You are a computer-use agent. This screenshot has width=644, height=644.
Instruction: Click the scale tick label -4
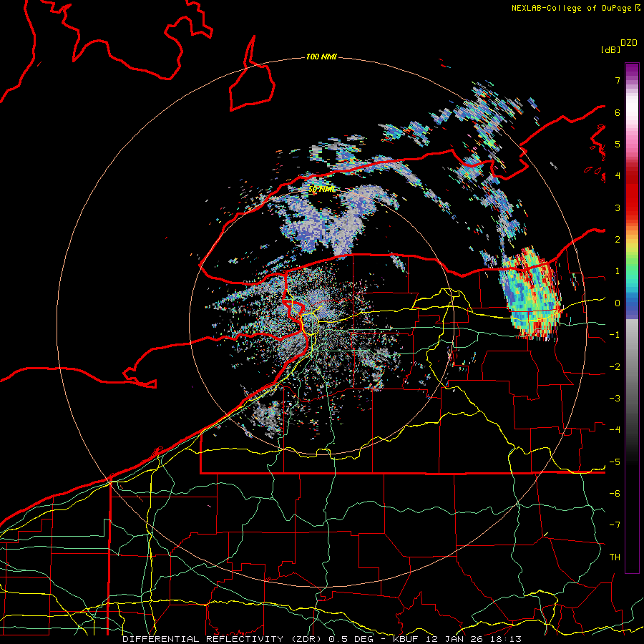(x=615, y=430)
